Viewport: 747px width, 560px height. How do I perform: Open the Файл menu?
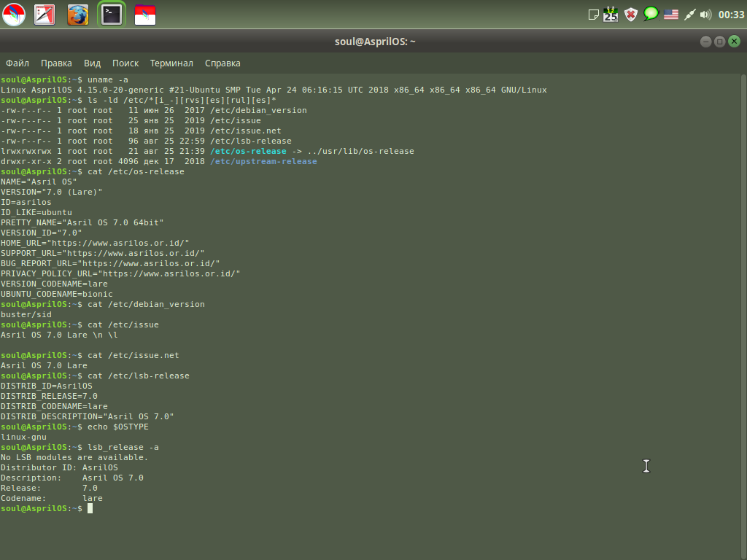point(18,63)
